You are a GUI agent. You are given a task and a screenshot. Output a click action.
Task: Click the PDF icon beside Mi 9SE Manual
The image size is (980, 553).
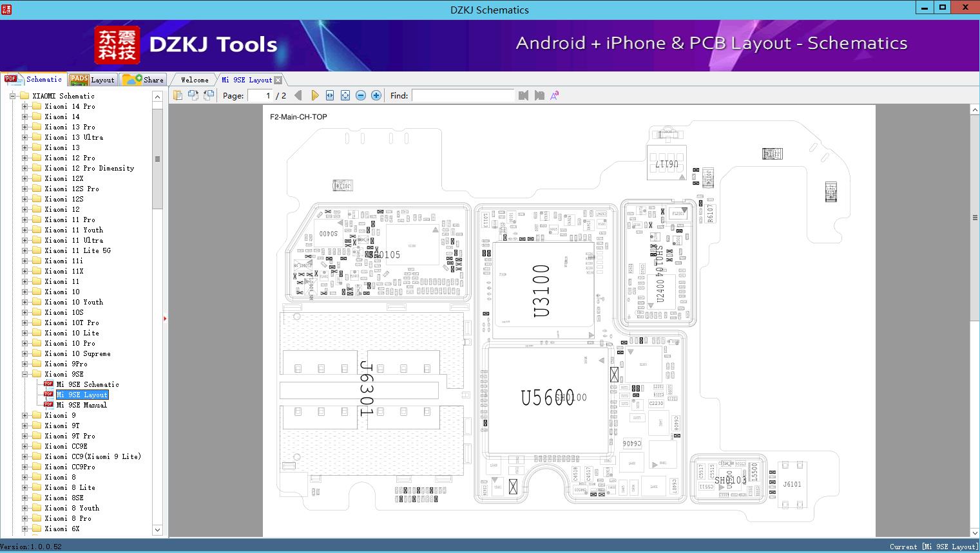click(x=48, y=405)
